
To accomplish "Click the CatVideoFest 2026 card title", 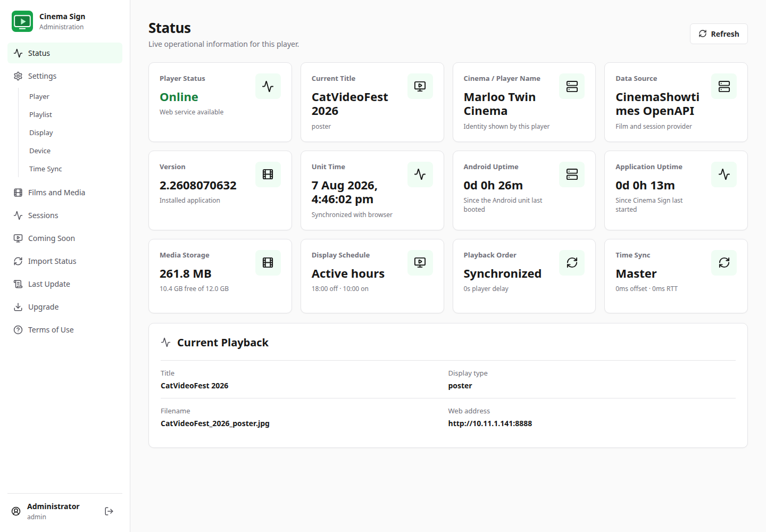I will 349,104.
